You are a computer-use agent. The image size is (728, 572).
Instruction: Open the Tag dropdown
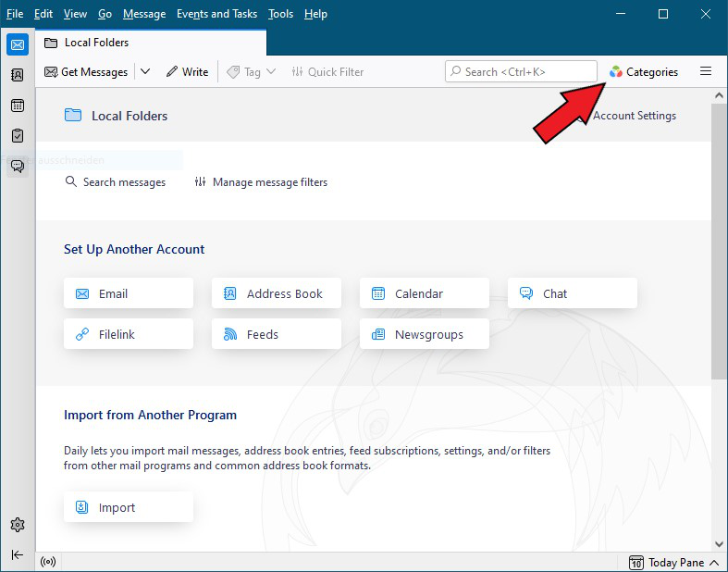(252, 72)
